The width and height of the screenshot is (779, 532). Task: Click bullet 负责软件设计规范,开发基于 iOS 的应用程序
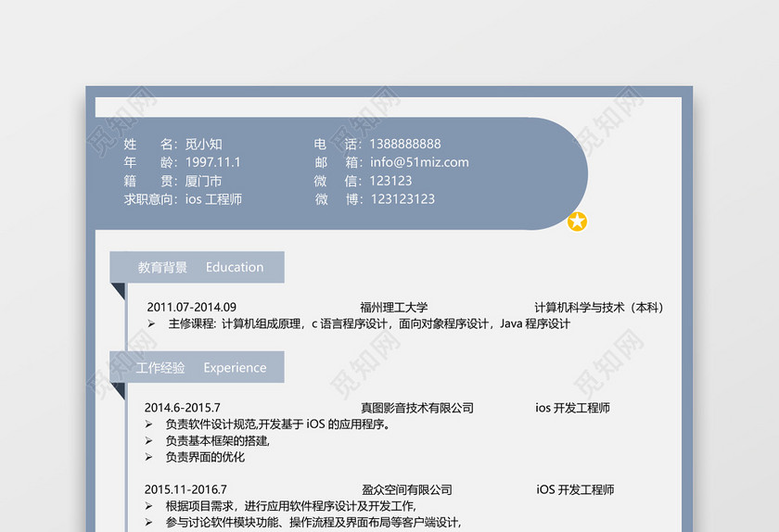click(277, 424)
